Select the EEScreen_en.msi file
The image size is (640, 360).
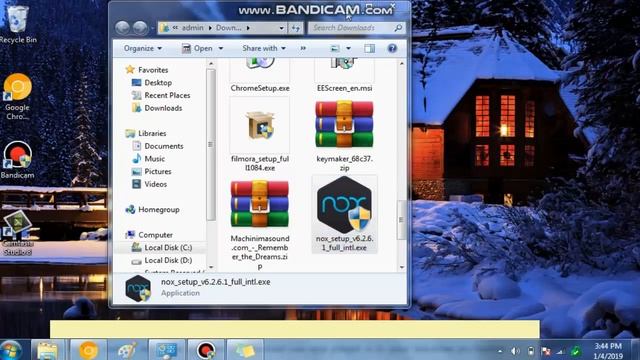pyautogui.click(x=344, y=76)
